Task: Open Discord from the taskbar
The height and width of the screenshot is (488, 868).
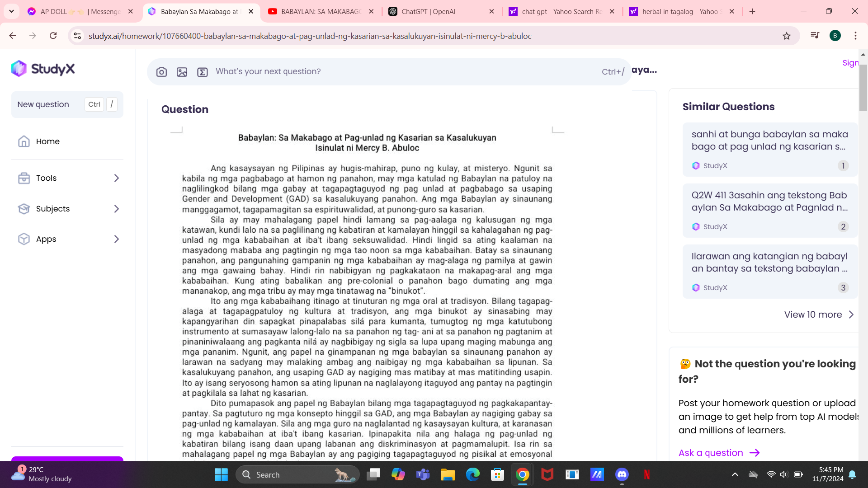Action: click(x=622, y=474)
